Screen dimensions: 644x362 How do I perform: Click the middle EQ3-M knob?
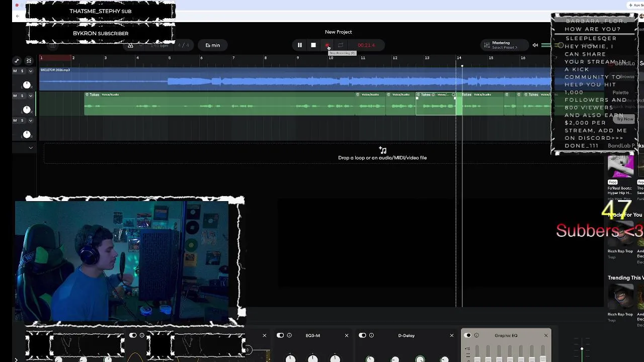[x=312, y=358]
